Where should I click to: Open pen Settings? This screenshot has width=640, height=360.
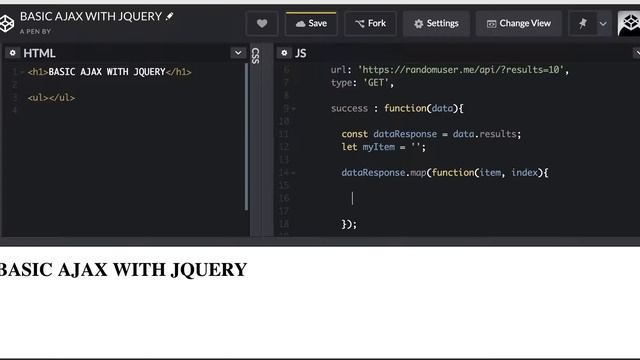pyautogui.click(x=436, y=23)
